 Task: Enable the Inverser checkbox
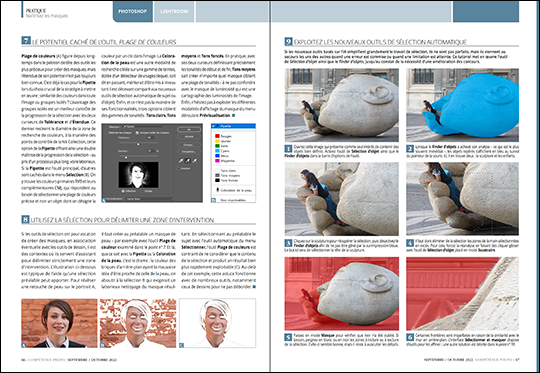[178, 168]
